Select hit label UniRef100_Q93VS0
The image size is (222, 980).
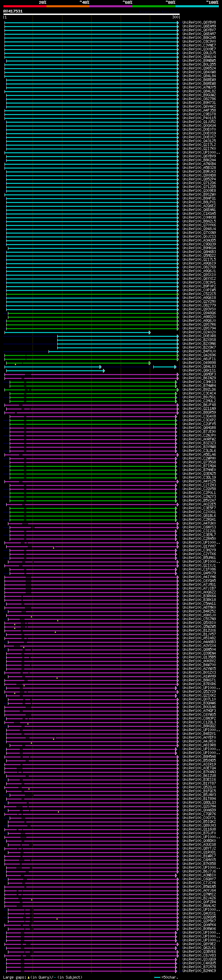click(x=199, y=309)
